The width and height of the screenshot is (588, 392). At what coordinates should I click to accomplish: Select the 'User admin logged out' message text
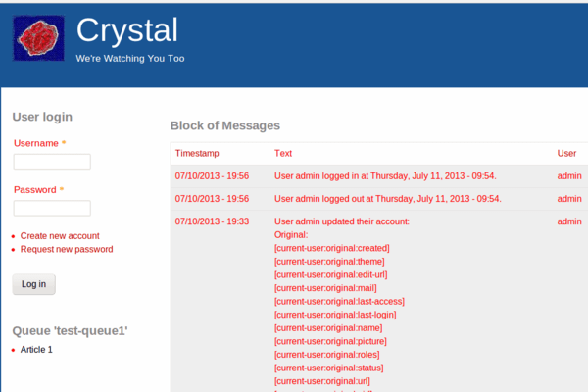coord(388,199)
